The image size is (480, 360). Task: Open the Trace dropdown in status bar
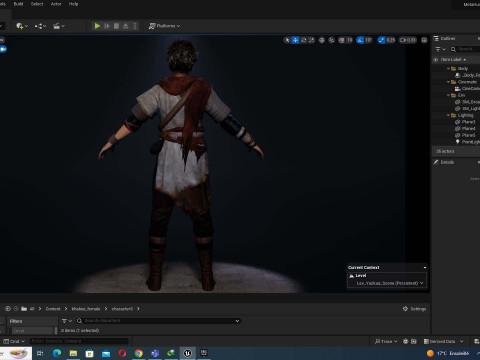(x=386, y=341)
